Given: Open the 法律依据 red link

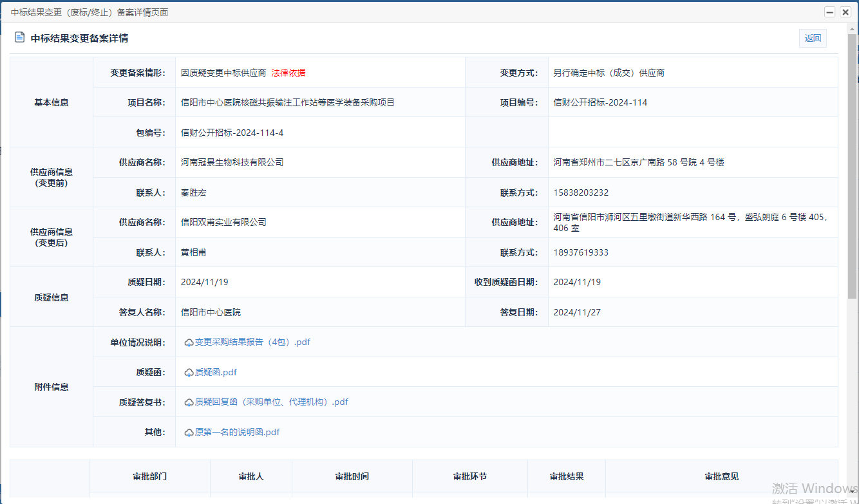Looking at the screenshot, I should pos(288,73).
